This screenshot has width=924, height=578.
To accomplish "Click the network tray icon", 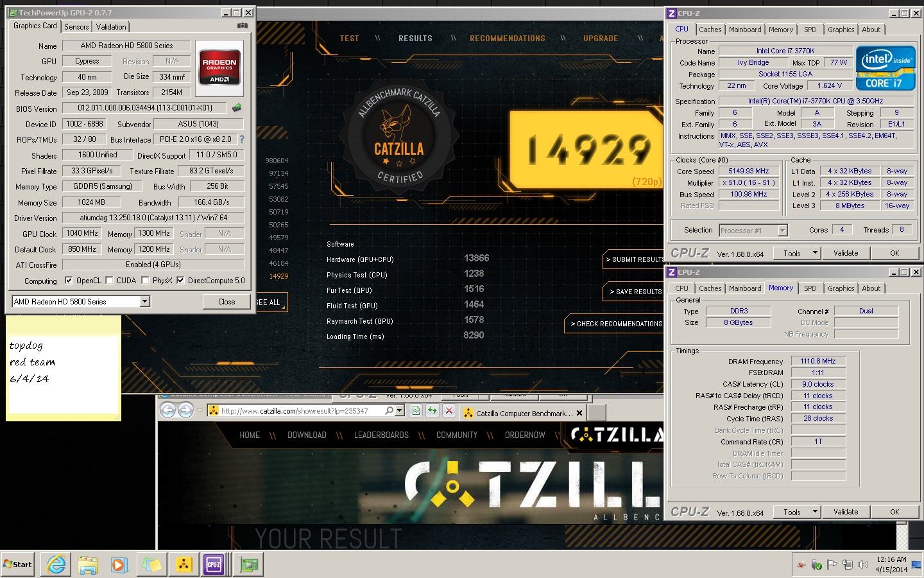I will coord(848,565).
